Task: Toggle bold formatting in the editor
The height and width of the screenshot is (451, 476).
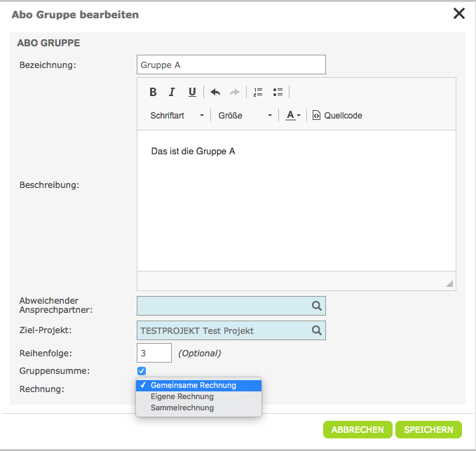Action: (x=153, y=92)
